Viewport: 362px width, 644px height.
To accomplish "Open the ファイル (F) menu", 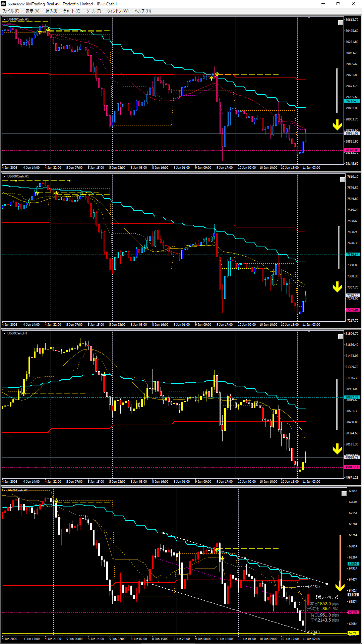I will click(x=11, y=11).
